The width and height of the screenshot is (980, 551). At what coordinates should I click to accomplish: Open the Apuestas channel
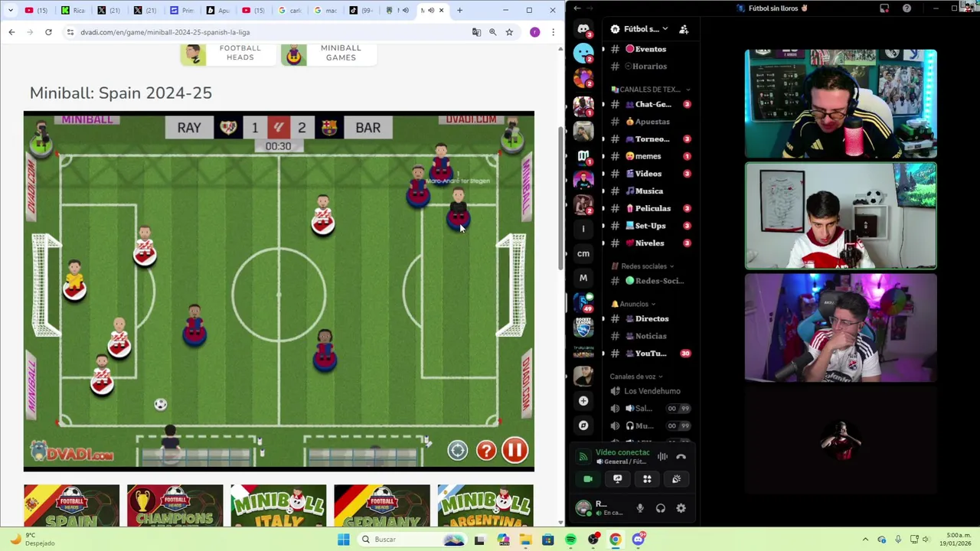[x=649, y=122]
